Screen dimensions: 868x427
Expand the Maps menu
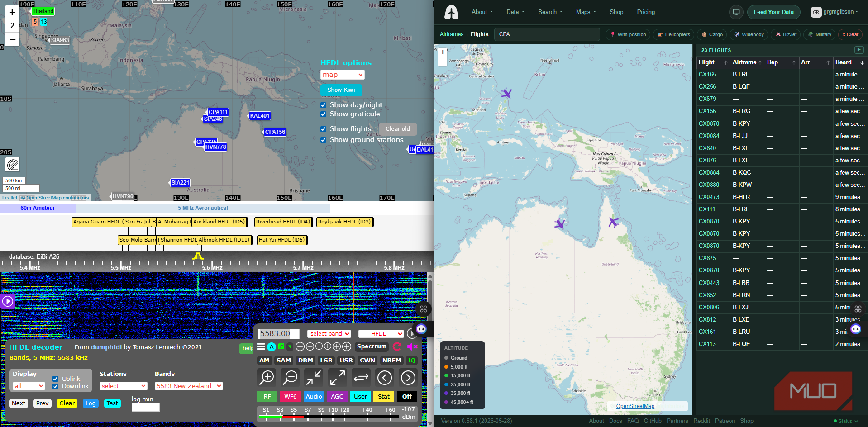tap(586, 12)
